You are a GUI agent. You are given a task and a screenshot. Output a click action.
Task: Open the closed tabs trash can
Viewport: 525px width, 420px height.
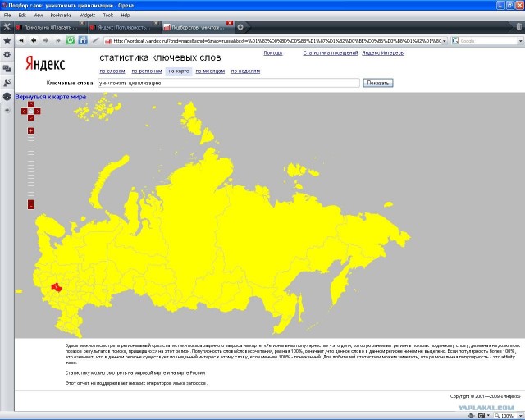point(518,26)
